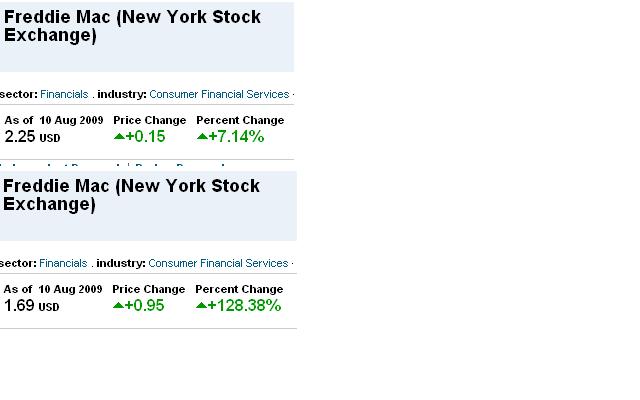The width and height of the screenshot is (640, 400).
Task: Click the Price Change label above +0.15
Action: [x=149, y=120]
